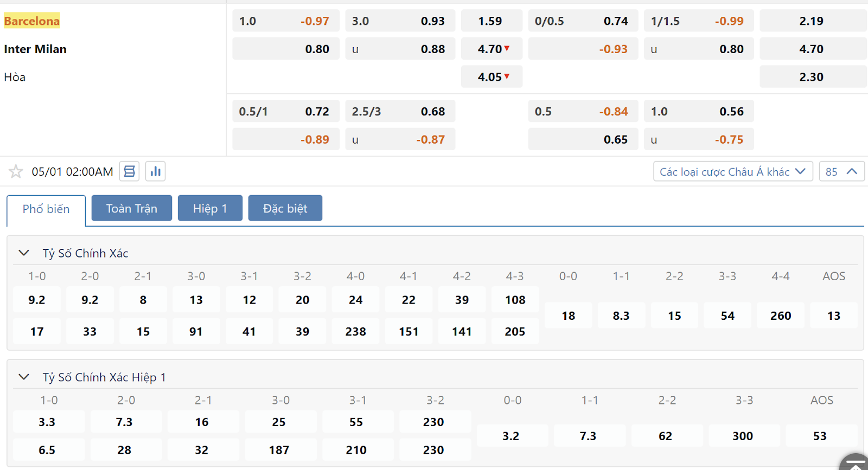Viewport: 868px width, 470px height.
Task: Pick alternate handicap 0.5/1 odds 0.72
Action: [286, 111]
